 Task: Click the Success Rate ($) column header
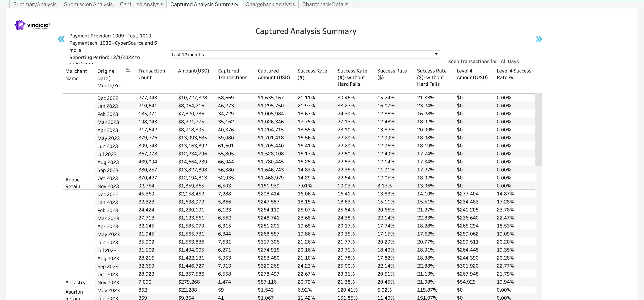[x=392, y=74]
